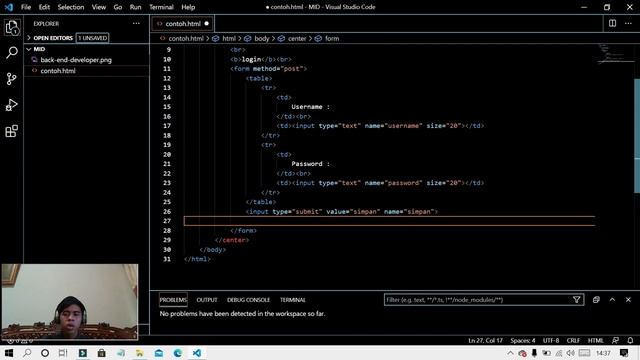Open Microsoft Edge from taskbar
This screenshot has height=360, width=640.
click(x=178, y=353)
